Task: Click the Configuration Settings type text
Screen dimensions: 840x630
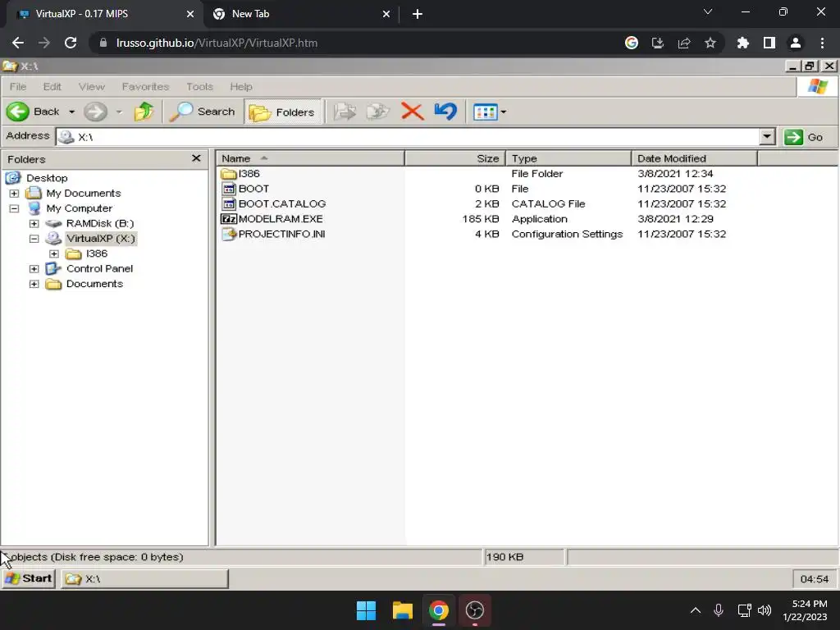Action: pyautogui.click(x=567, y=234)
